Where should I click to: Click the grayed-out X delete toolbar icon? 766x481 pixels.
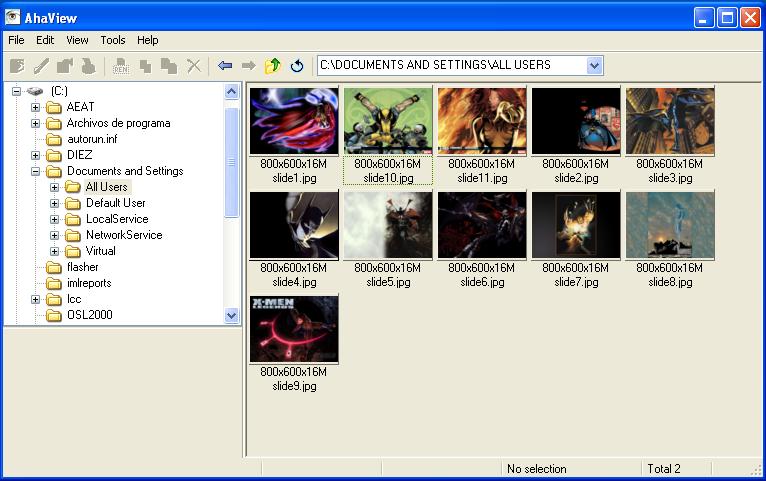pos(194,65)
